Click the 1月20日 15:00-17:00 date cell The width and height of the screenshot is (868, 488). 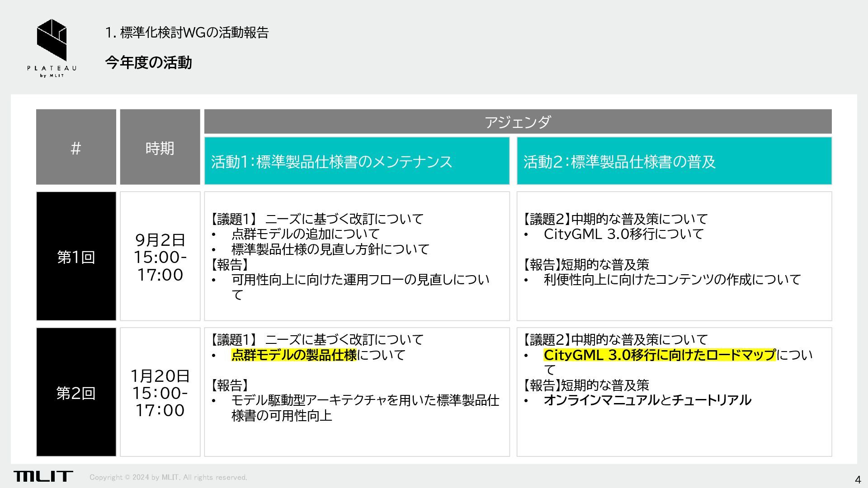coord(160,392)
